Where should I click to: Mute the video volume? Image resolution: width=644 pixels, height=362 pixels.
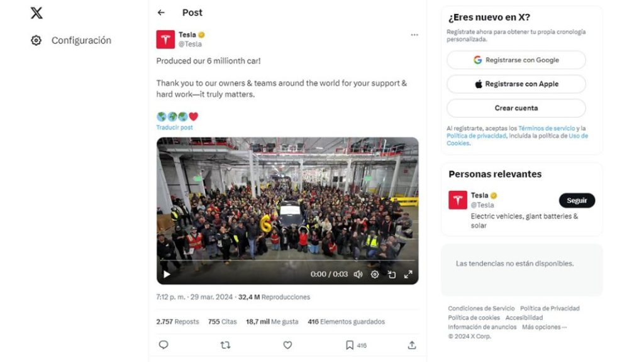[x=358, y=274]
